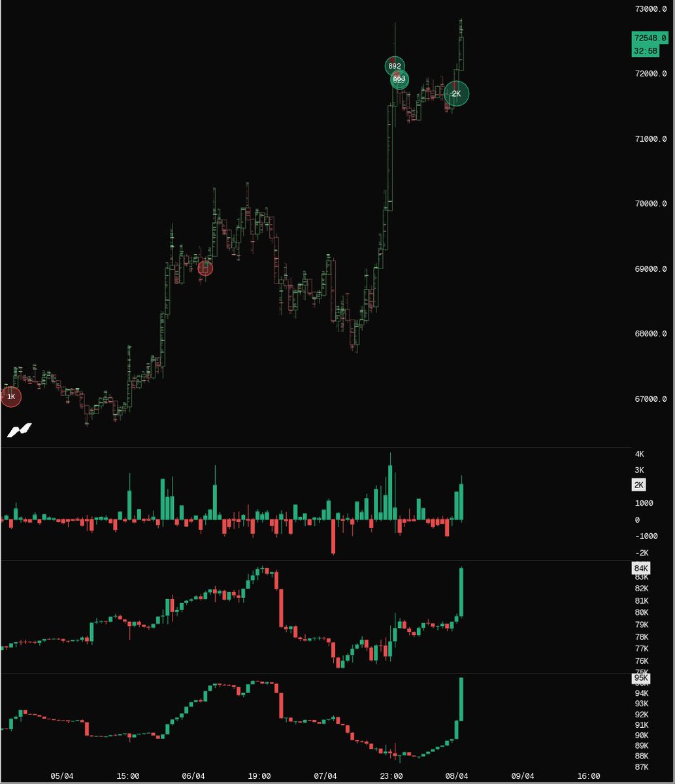Click the 89K axis label
Image resolution: width=675 pixels, height=784 pixels.
point(641,746)
